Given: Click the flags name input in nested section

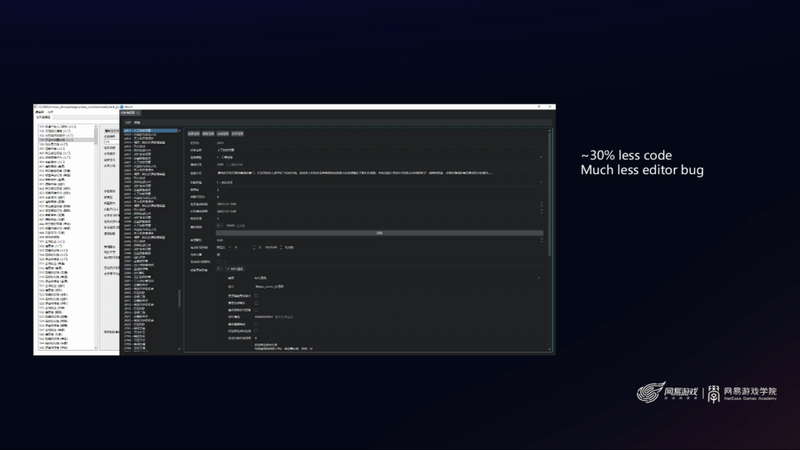Looking at the screenshot, I should (397, 287).
